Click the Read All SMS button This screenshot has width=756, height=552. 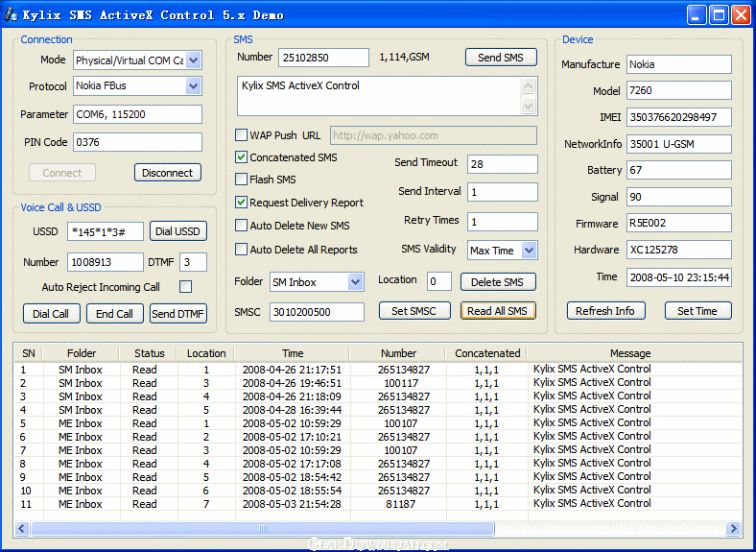[x=498, y=311]
